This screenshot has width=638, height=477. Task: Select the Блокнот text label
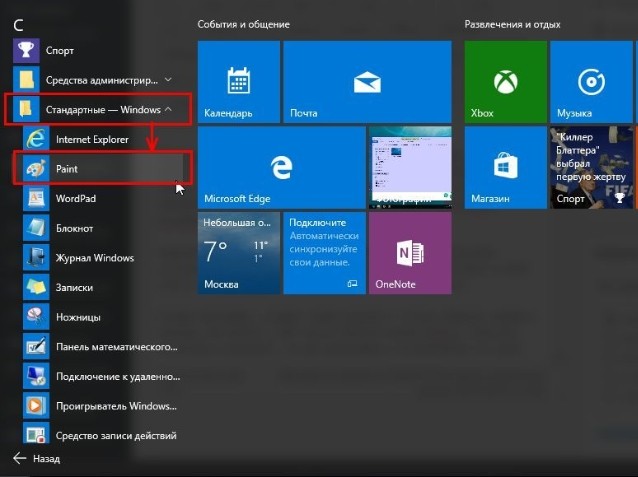point(74,228)
